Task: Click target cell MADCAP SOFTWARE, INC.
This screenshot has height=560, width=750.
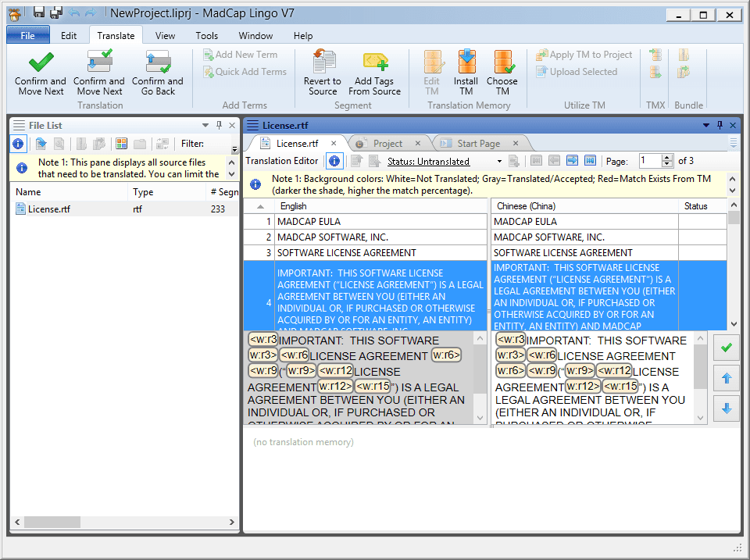Action: 584,237
